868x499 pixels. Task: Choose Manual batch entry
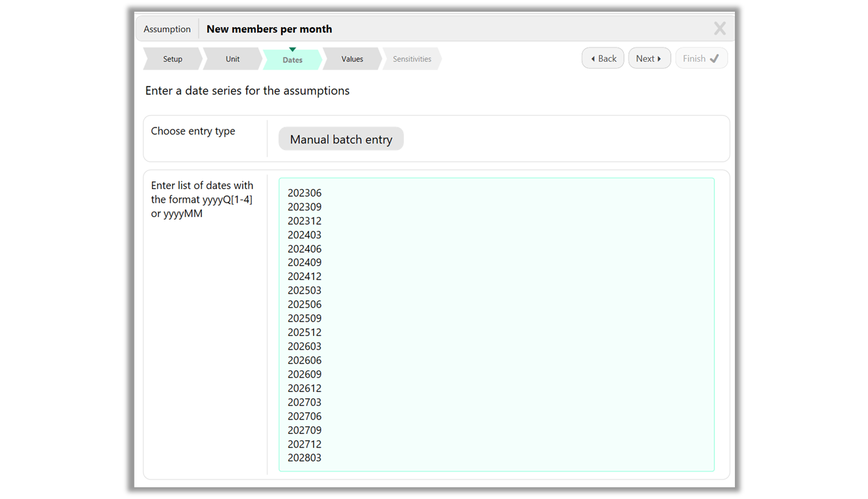click(x=341, y=138)
